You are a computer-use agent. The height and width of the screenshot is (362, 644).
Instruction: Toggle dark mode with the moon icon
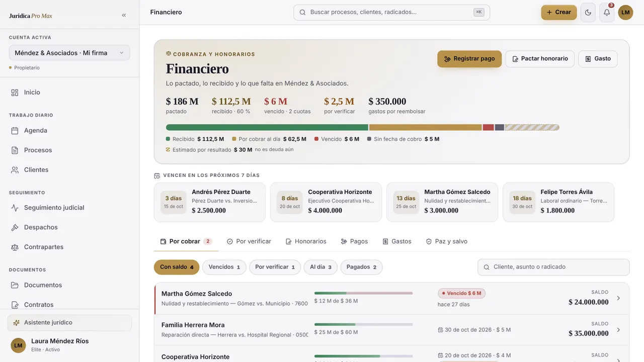click(x=588, y=13)
